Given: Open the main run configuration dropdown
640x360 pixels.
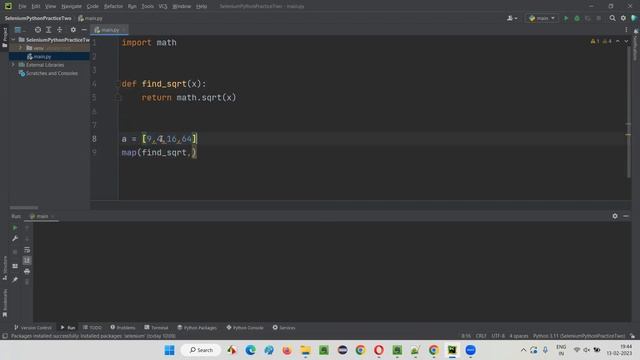Looking at the screenshot, I should pyautogui.click(x=542, y=18).
